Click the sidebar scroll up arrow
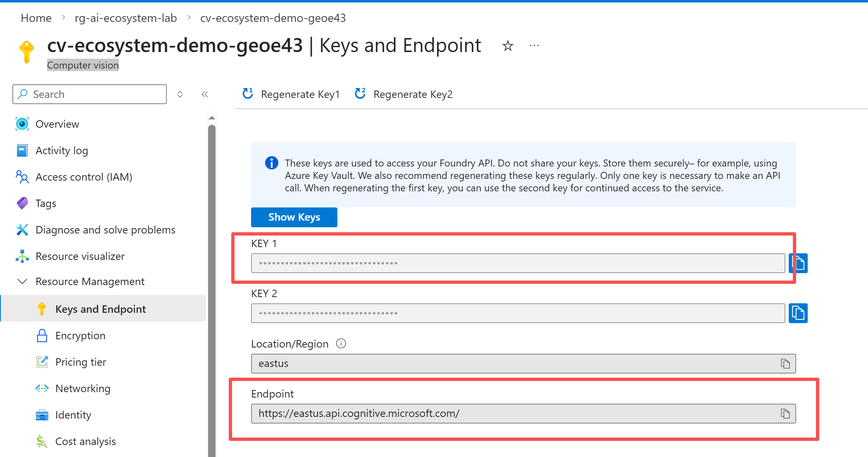868x457 pixels. click(212, 118)
